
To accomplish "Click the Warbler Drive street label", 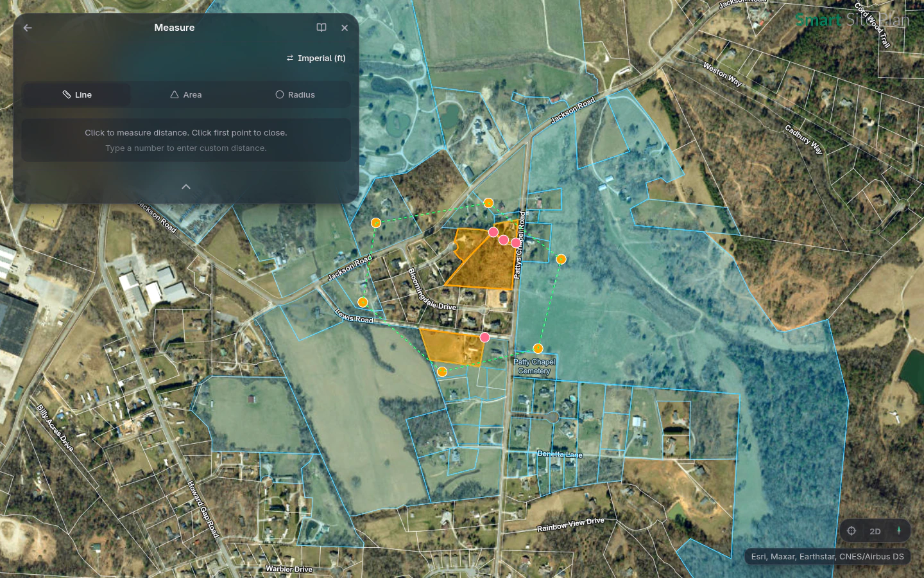I will point(289,569).
